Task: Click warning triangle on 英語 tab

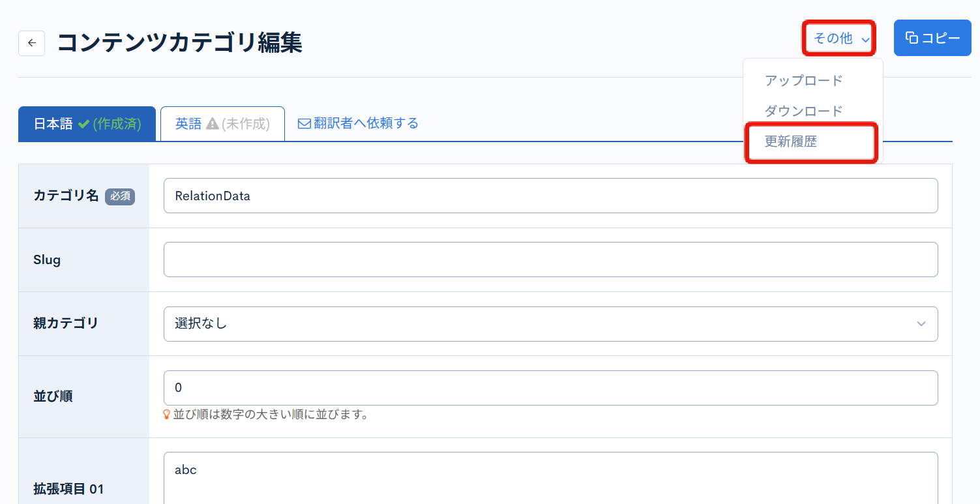Action: click(212, 124)
